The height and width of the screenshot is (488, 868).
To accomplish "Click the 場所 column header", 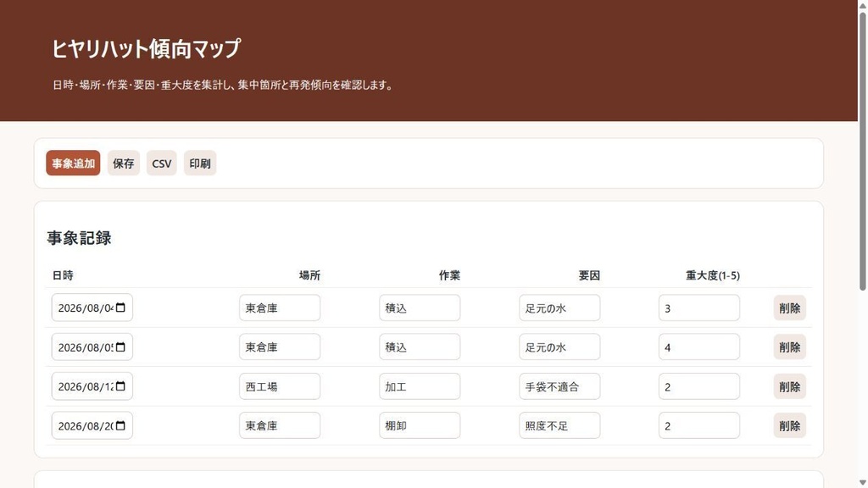I will pos(309,275).
